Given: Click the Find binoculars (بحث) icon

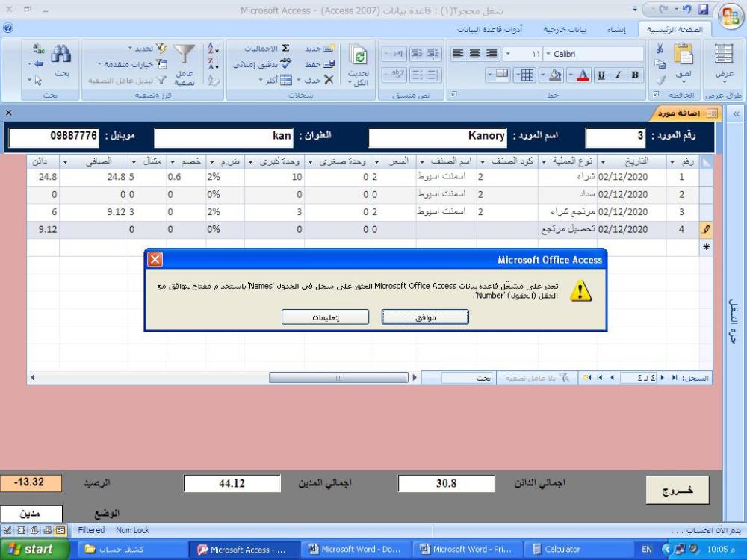Looking at the screenshot, I should (x=61, y=54).
